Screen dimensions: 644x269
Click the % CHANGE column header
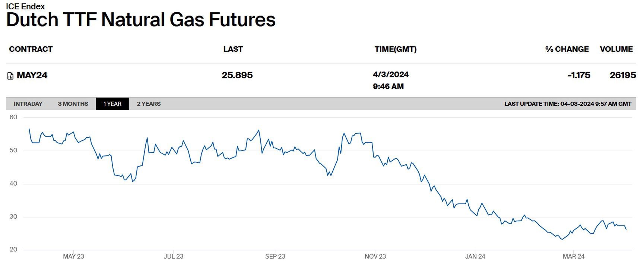click(567, 49)
